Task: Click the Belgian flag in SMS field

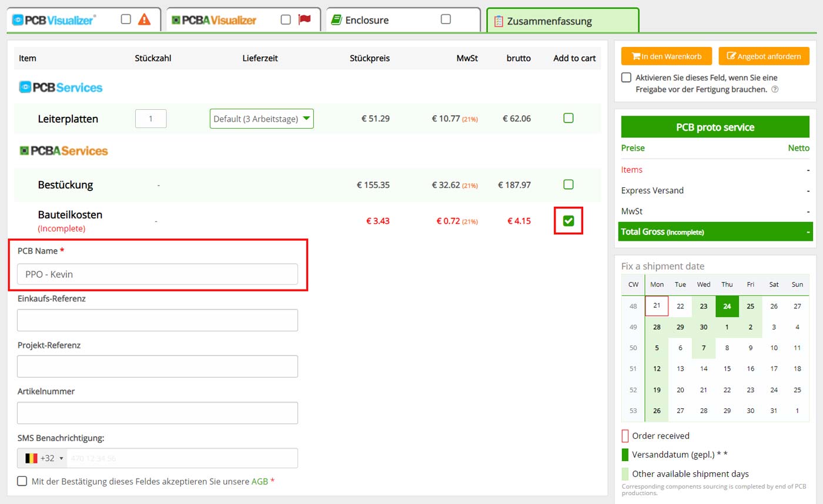Action: tap(31, 458)
